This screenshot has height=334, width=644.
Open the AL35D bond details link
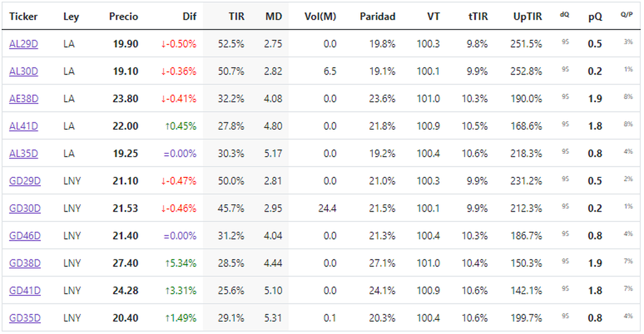click(x=24, y=153)
